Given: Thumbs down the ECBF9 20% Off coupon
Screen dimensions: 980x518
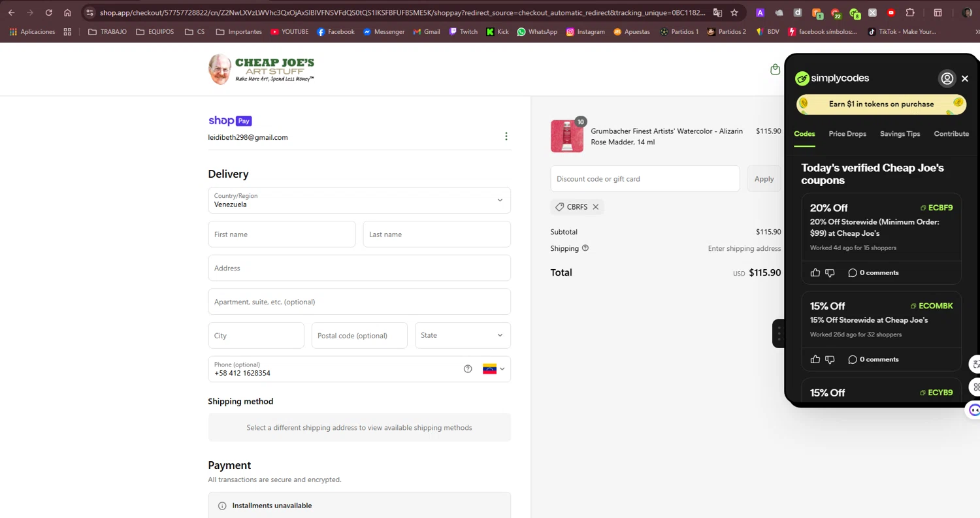Looking at the screenshot, I should 830,272.
